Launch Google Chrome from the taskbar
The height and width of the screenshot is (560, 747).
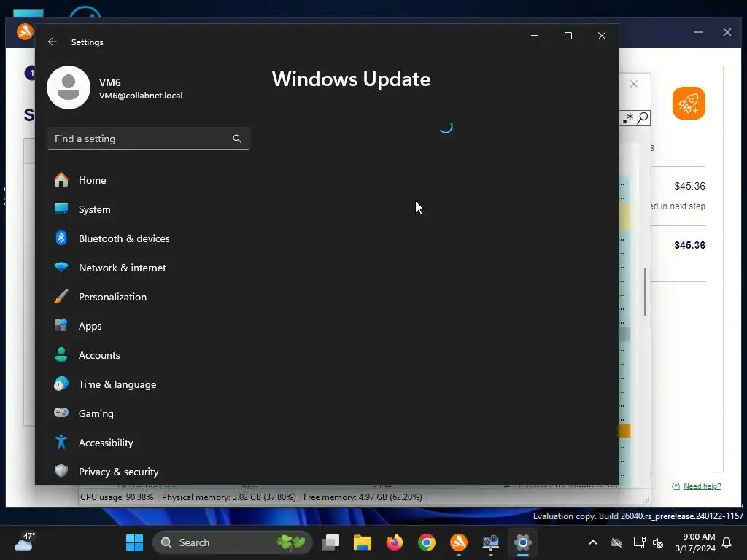[x=426, y=542]
